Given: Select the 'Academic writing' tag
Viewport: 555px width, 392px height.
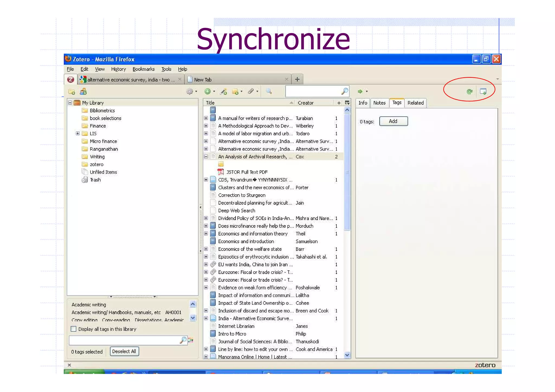Looking at the screenshot, I should click(89, 305).
